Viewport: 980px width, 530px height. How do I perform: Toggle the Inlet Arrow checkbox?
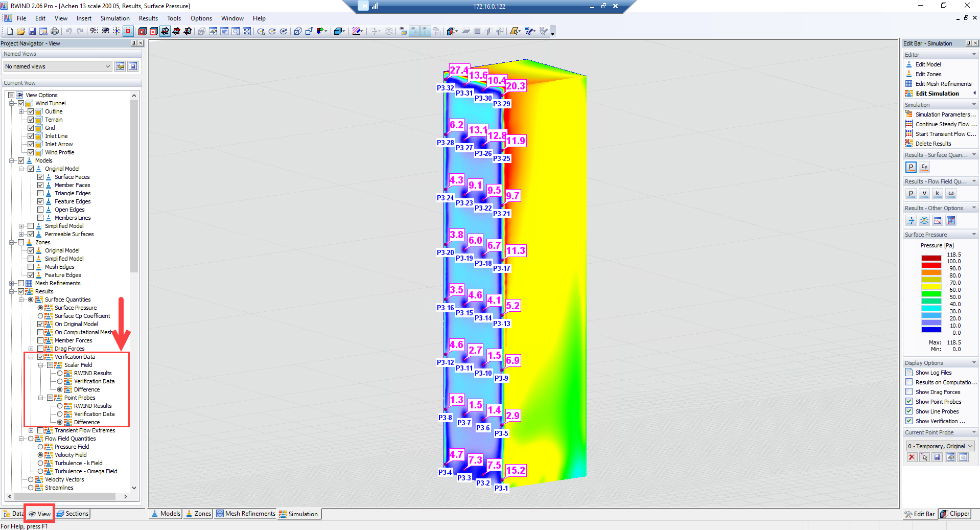31,144
